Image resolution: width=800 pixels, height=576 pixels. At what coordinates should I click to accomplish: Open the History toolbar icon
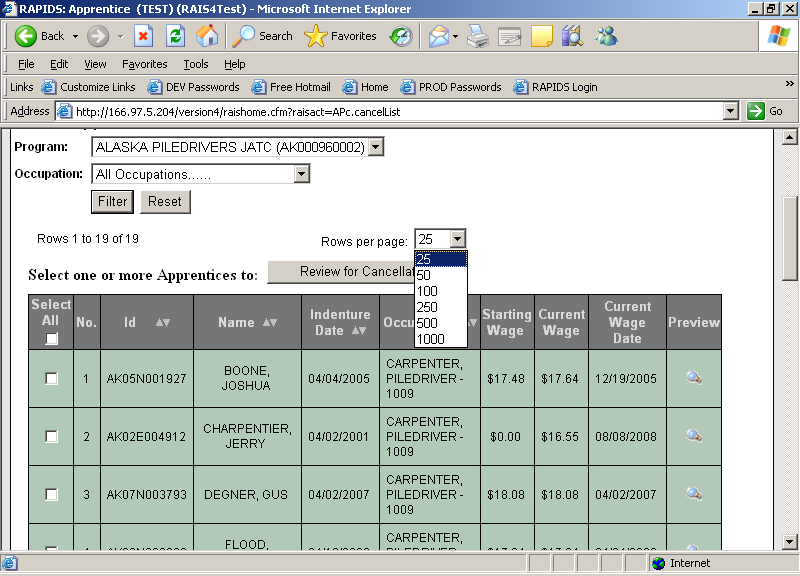click(x=400, y=36)
